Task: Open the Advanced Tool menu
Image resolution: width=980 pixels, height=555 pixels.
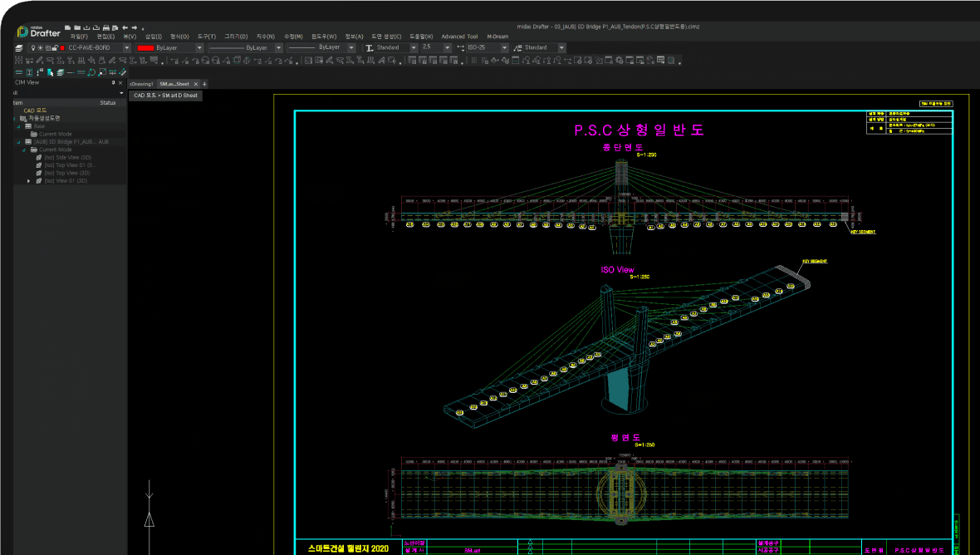Action: tap(459, 37)
